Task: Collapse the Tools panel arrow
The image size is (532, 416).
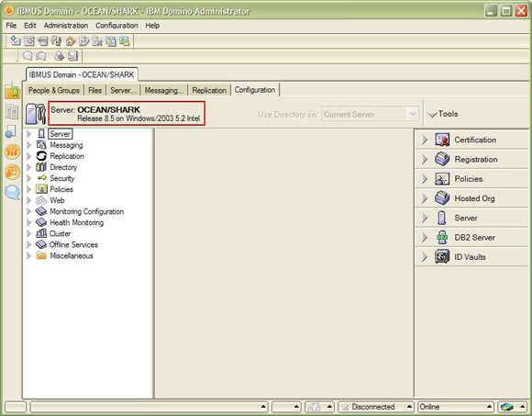Action: tap(432, 115)
